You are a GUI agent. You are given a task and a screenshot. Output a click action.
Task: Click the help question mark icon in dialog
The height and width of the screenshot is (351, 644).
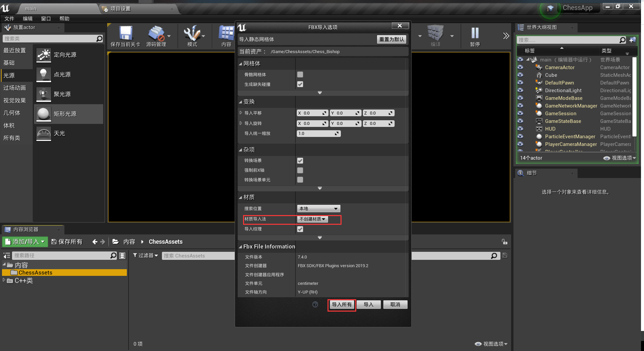click(315, 305)
